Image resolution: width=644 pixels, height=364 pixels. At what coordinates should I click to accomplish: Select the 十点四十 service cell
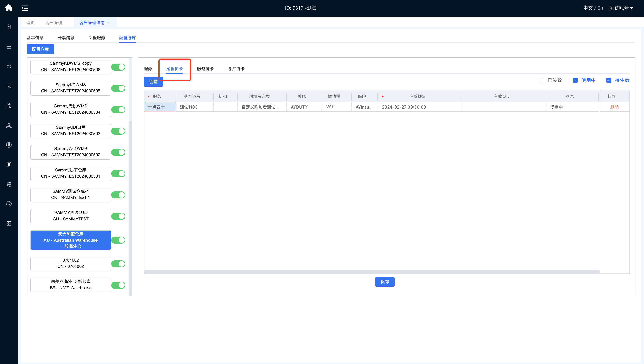160,107
